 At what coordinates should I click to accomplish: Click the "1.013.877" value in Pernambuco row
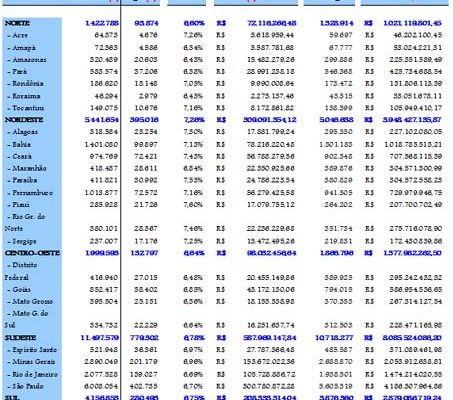[101, 193]
